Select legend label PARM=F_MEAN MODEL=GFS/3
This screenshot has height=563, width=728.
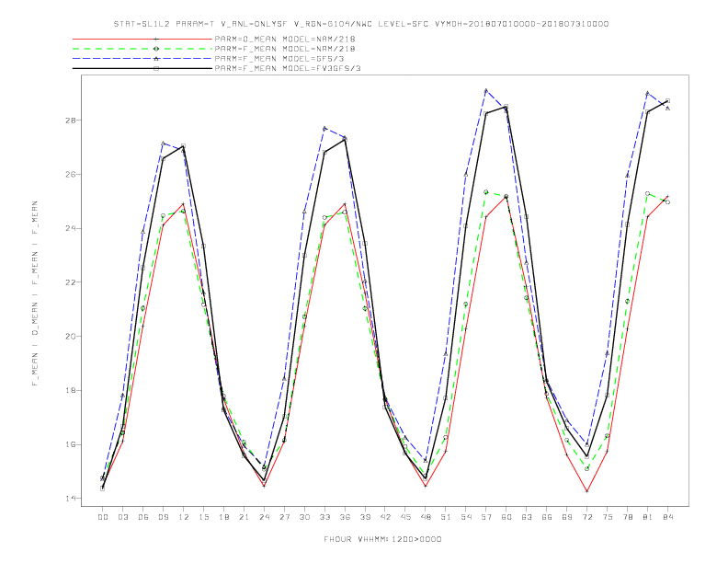coord(279,59)
